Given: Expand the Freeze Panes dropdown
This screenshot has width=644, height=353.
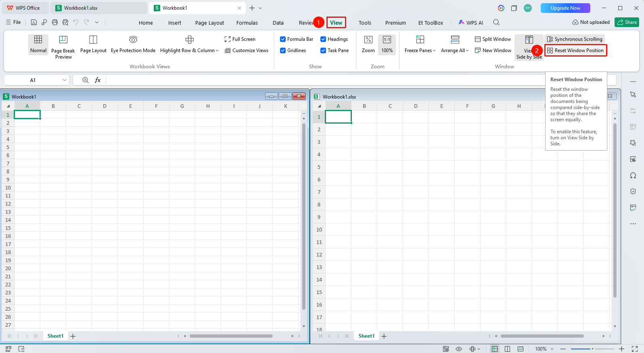Looking at the screenshot, I should click(x=434, y=51).
